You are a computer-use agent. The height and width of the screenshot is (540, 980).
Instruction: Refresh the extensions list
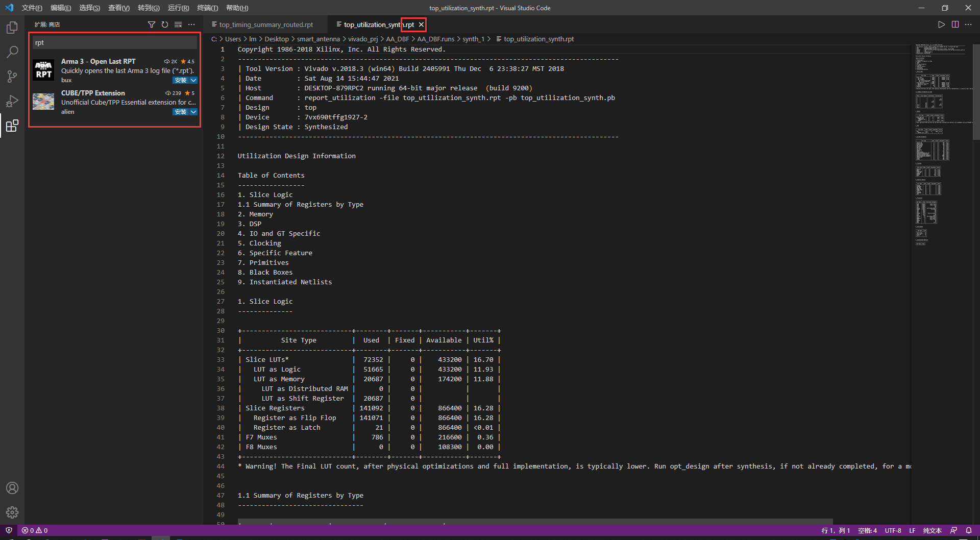click(x=165, y=24)
